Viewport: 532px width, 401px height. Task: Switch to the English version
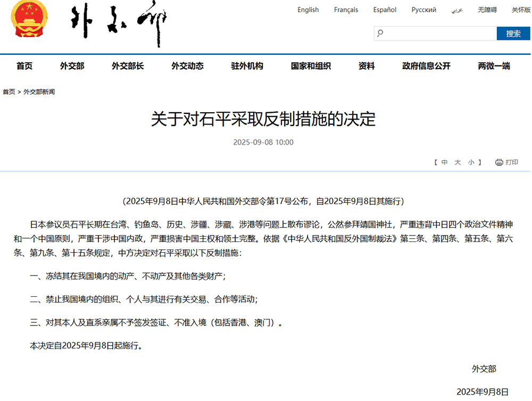308,10
